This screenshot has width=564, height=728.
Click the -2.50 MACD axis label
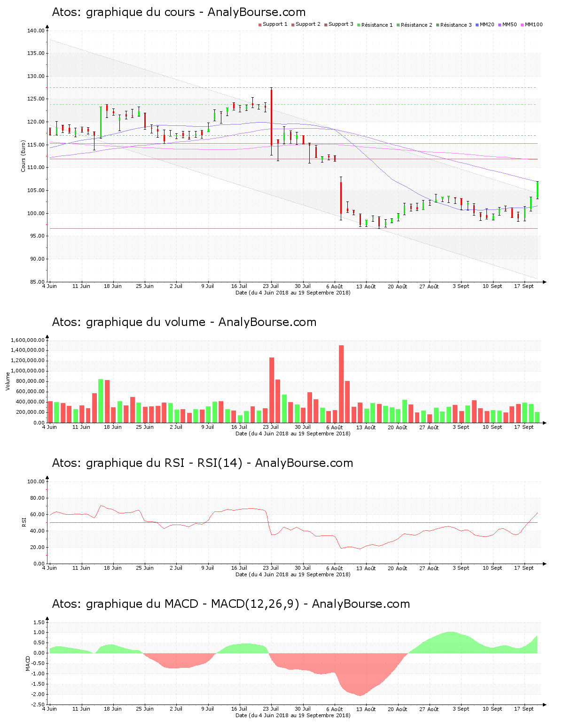pyautogui.click(x=38, y=705)
